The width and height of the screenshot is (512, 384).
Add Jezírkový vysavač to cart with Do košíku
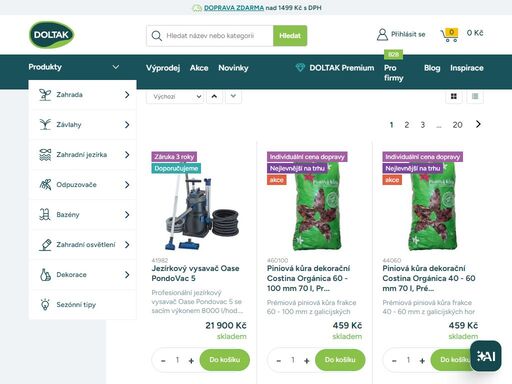[x=225, y=360]
